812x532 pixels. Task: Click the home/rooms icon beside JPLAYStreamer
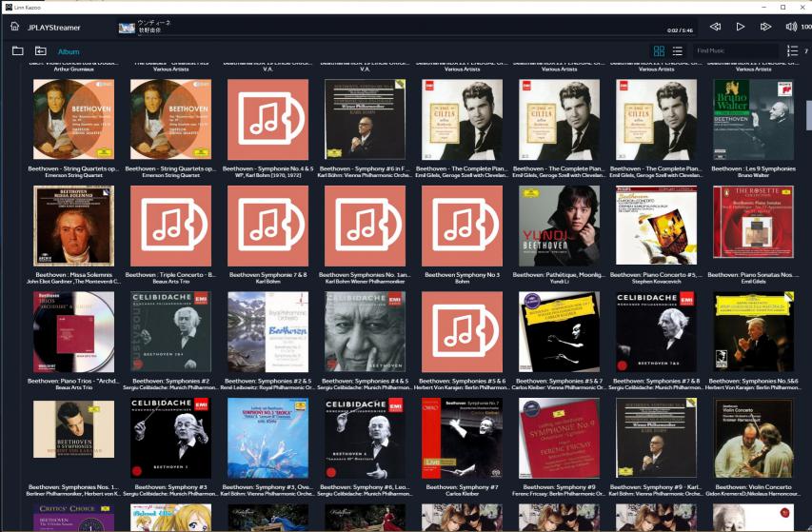point(15,27)
